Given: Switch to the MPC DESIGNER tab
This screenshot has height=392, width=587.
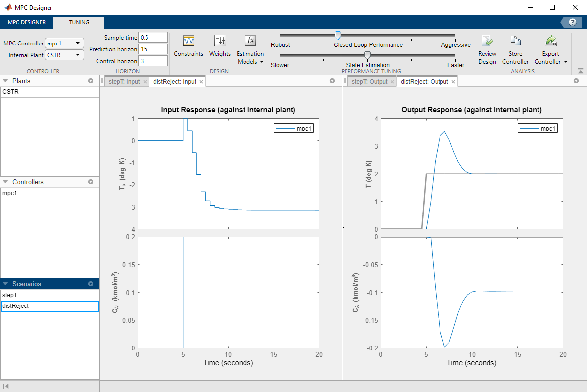Looking at the screenshot, I should coord(26,22).
